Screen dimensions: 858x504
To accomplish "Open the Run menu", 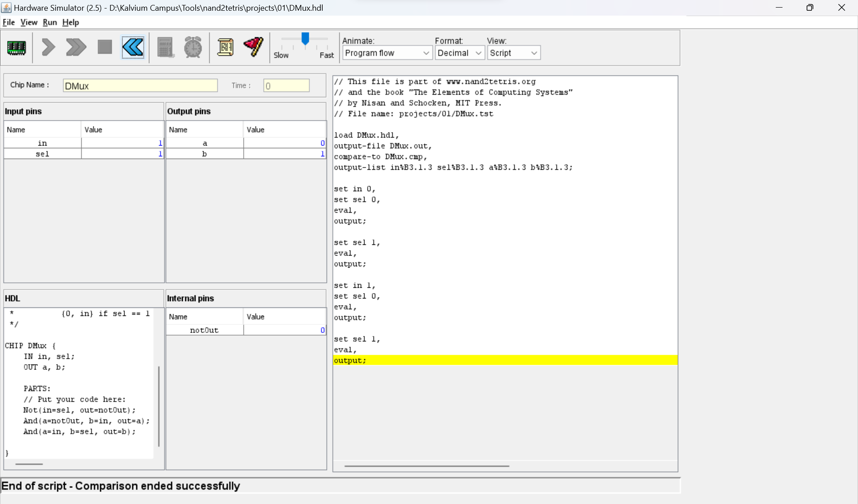I will [50, 22].
